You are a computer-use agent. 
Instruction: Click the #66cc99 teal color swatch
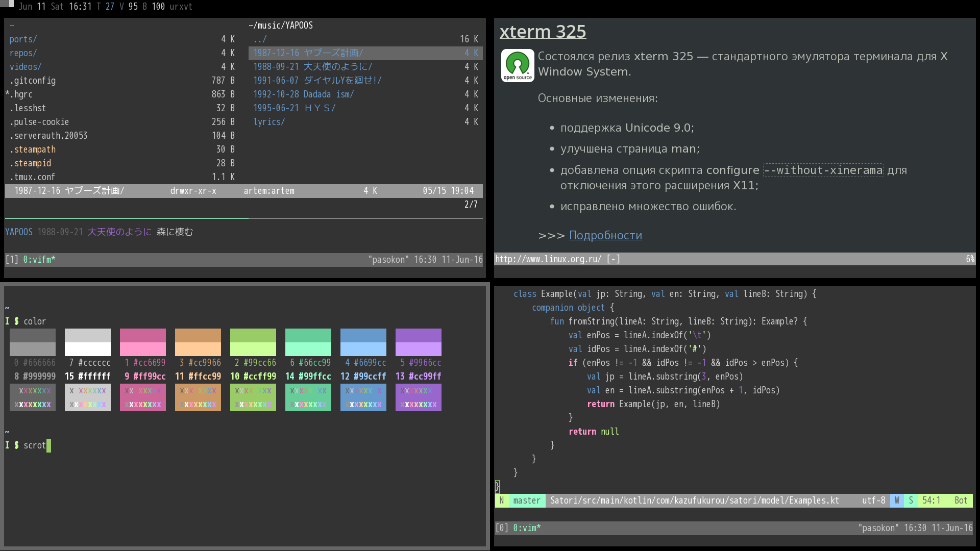308,342
